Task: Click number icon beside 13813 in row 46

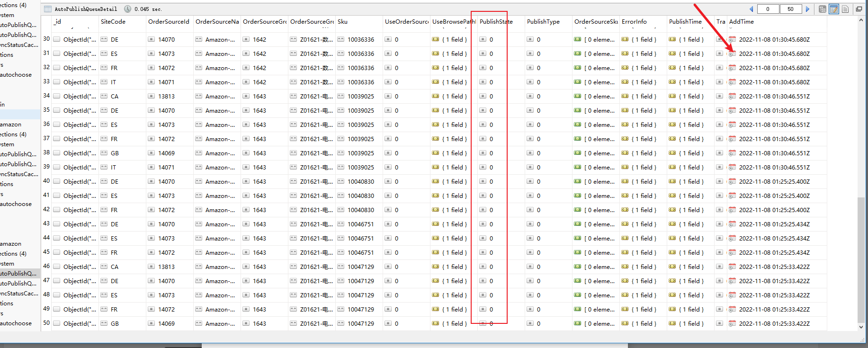Action: (152, 267)
